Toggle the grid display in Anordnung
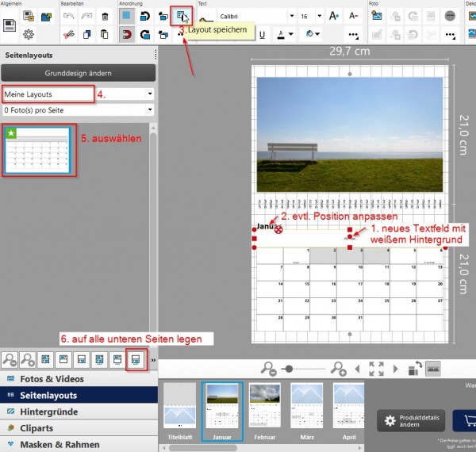 (x=127, y=16)
